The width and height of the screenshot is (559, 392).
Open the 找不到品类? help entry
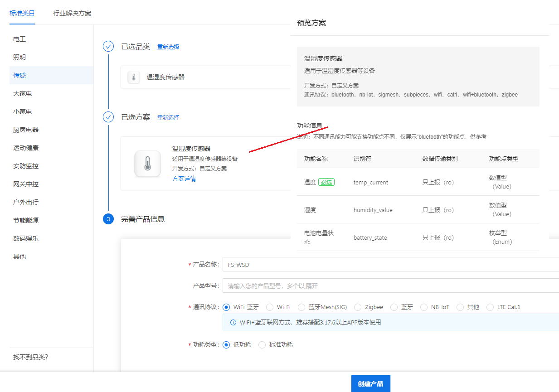coord(30,357)
